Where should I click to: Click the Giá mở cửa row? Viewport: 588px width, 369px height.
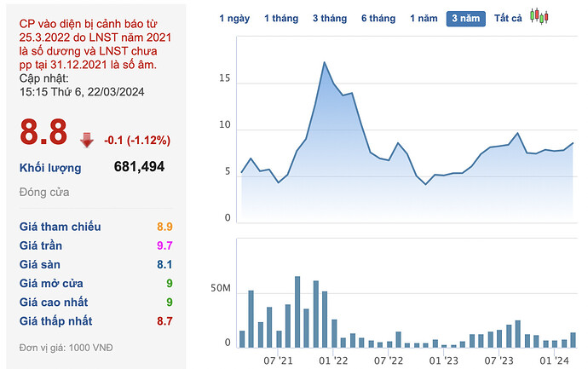[96, 283]
